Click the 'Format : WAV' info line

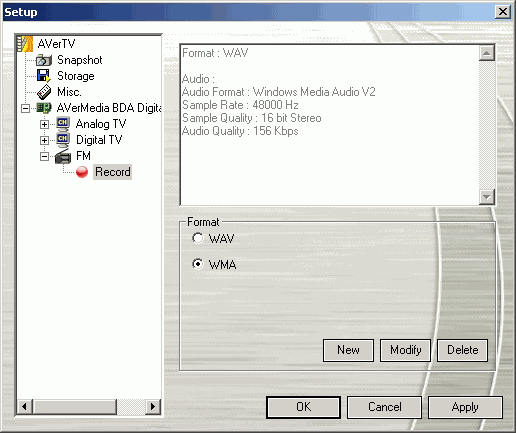tap(215, 53)
